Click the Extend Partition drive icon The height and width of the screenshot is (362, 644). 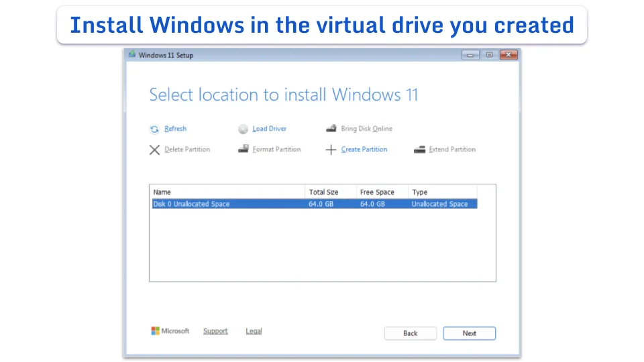pos(420,149)
